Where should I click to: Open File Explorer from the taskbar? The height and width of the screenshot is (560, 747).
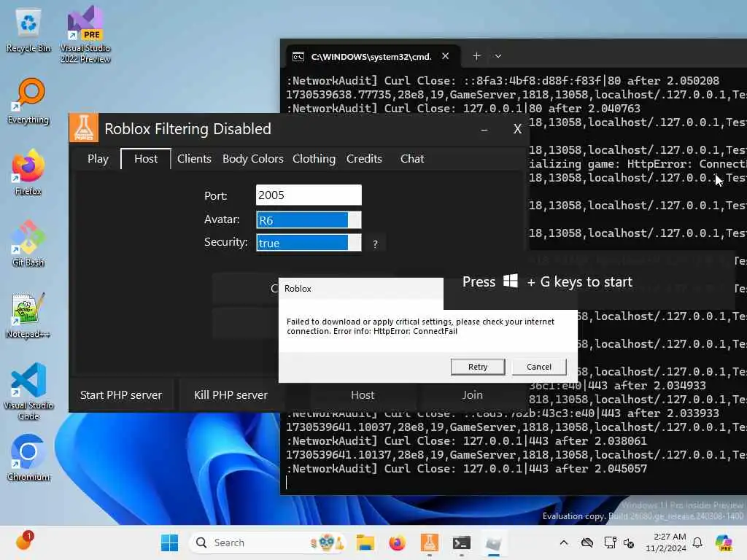click(365, 542)
